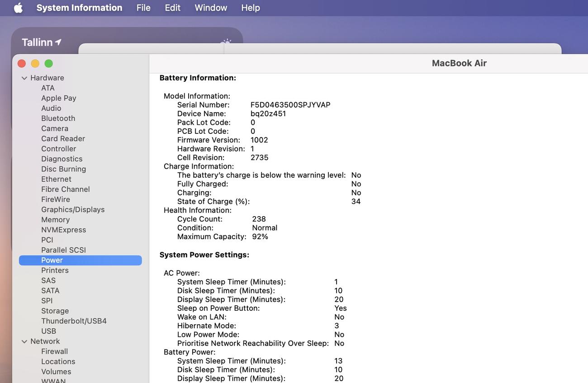Viewport: 588px width, 383px height.
Task: Click the Hardware section label
Action: [x=47, y=78]
